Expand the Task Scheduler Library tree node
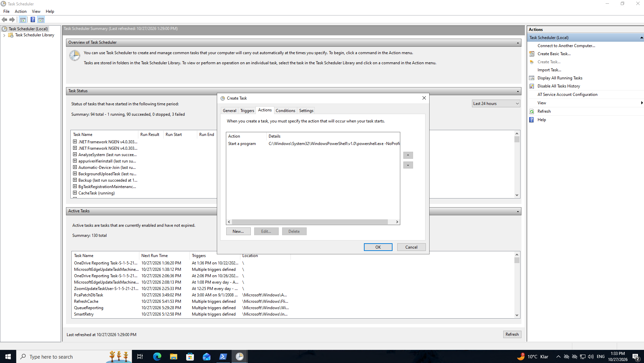Screen dimensions: 644x363 4,35
